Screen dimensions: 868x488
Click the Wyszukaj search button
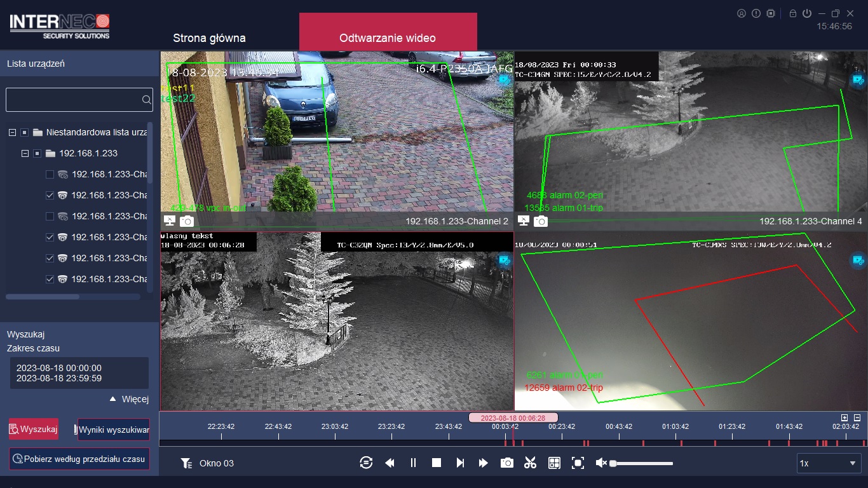tap(34, 430)
